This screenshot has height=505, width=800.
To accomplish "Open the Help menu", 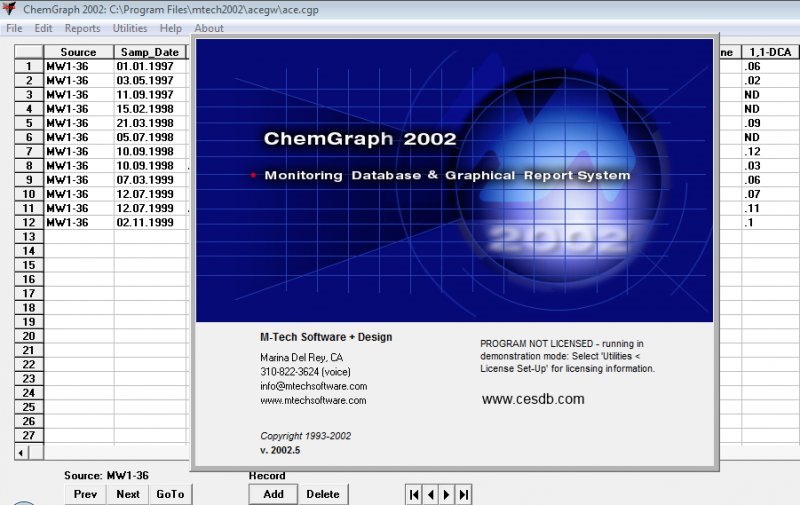I will tap(170, 28).
